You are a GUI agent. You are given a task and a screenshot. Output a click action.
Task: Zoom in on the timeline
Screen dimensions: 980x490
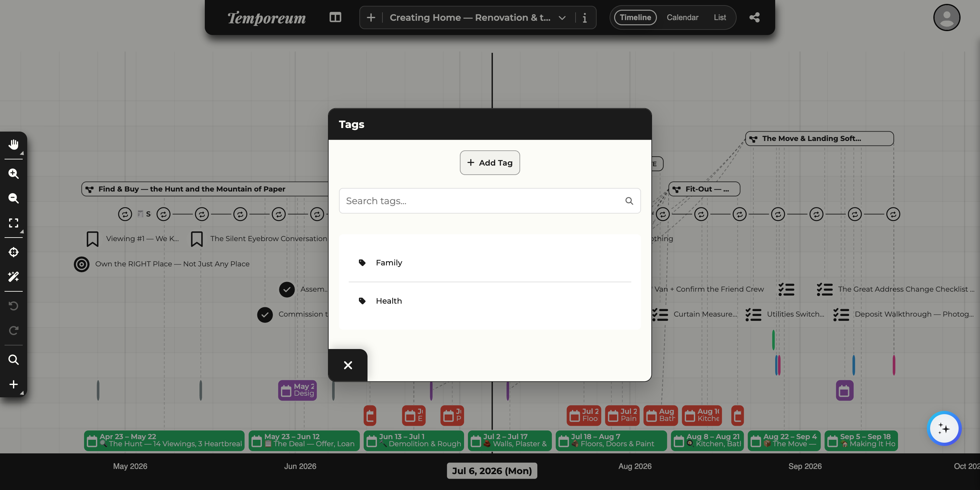(14, 173)
